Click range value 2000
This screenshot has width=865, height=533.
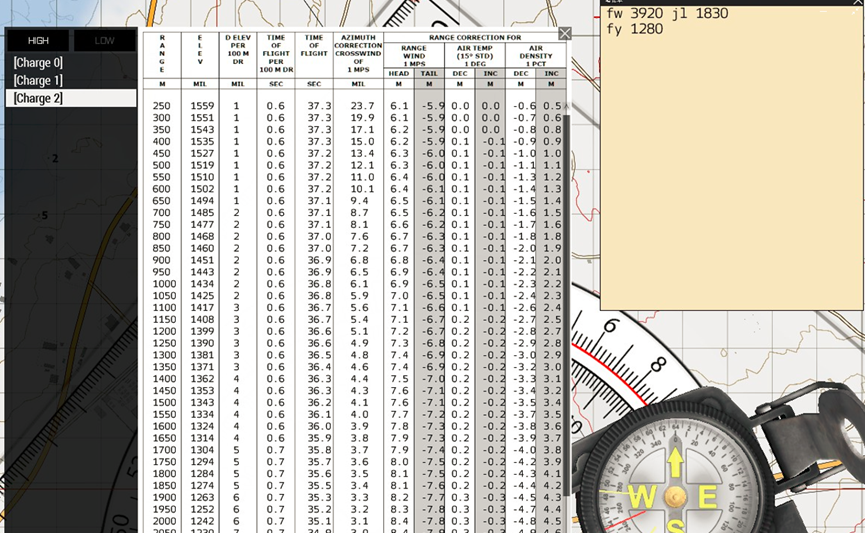tap(164, 521)
